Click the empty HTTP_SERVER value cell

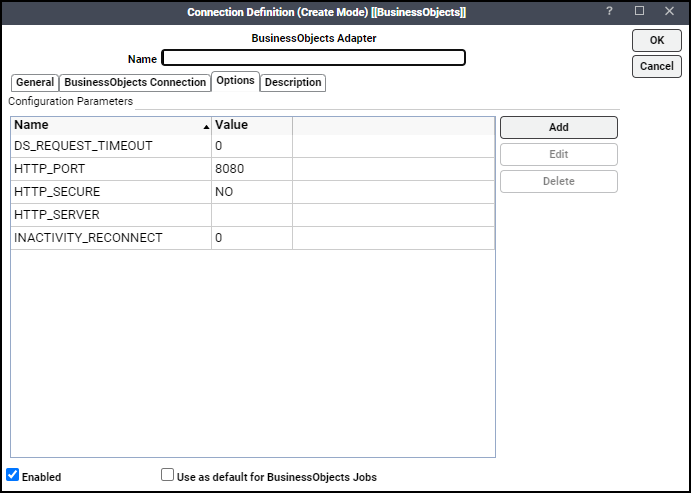(252, 215)
